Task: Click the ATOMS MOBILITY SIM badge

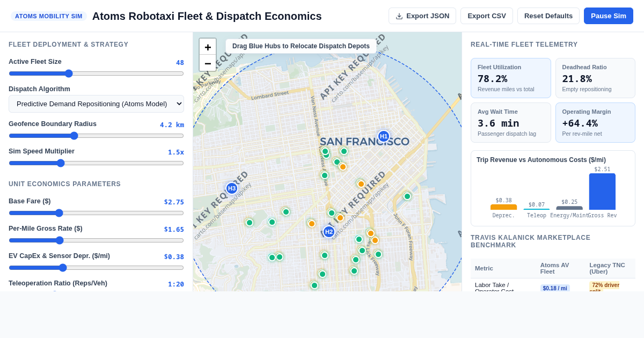Action: 49,16
